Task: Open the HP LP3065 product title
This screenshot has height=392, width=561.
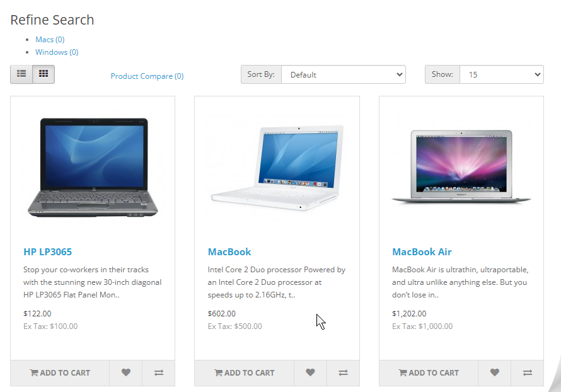Action: point(47,252)
